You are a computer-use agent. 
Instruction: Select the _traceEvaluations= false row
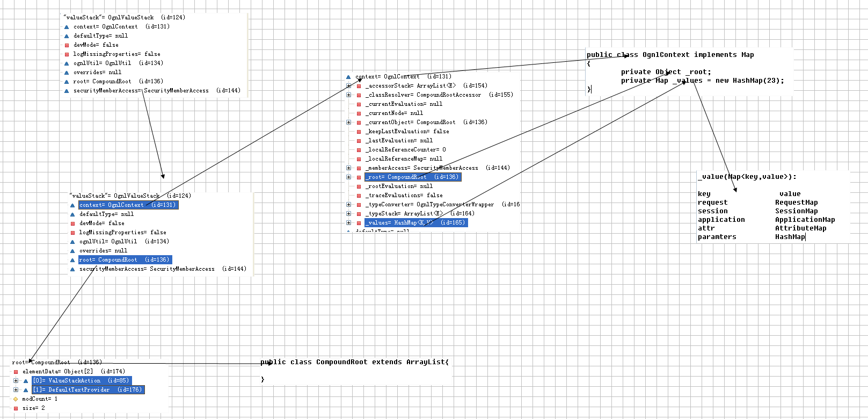click(x=404, y=196)
